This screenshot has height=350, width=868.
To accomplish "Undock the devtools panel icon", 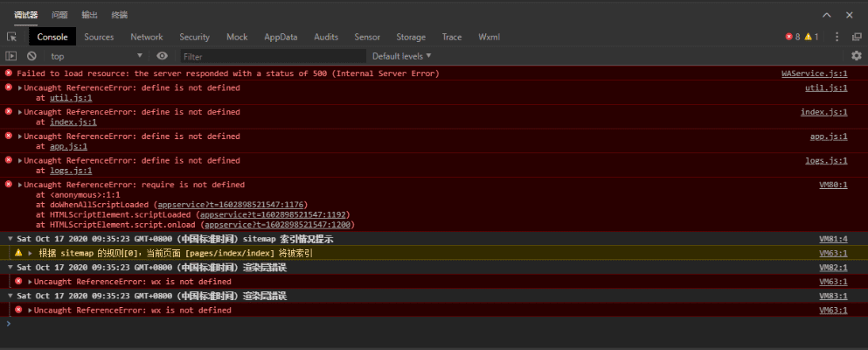I will (856, 37).
